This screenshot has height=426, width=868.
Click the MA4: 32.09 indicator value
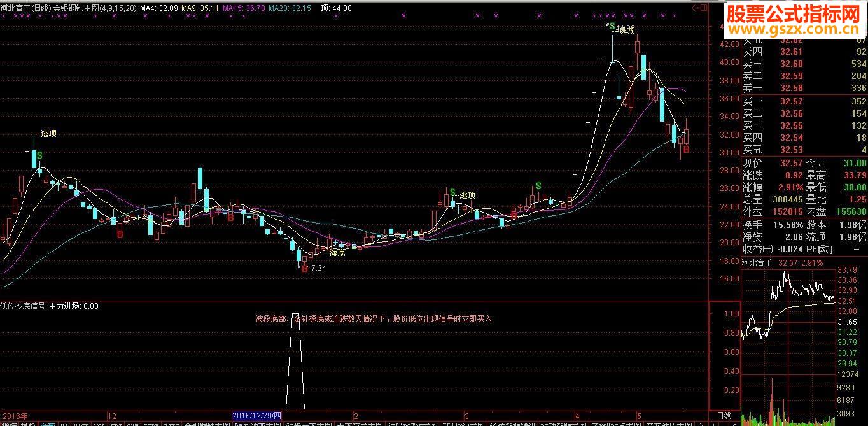coord(159,8)
